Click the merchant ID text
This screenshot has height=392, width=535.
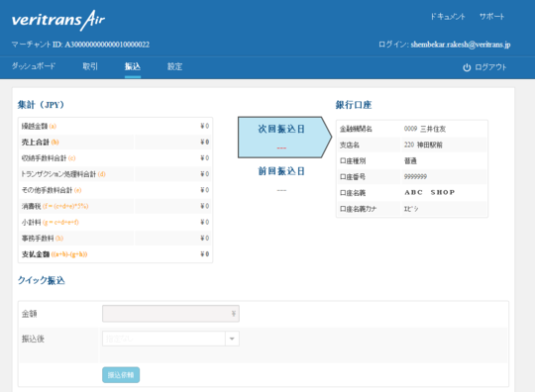pyautogui.click(x=80, y=45)
